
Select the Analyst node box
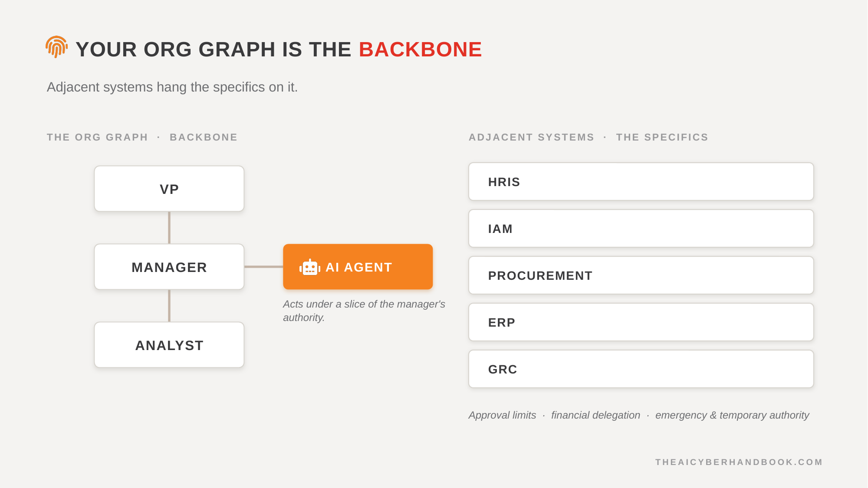click(169, 345)
